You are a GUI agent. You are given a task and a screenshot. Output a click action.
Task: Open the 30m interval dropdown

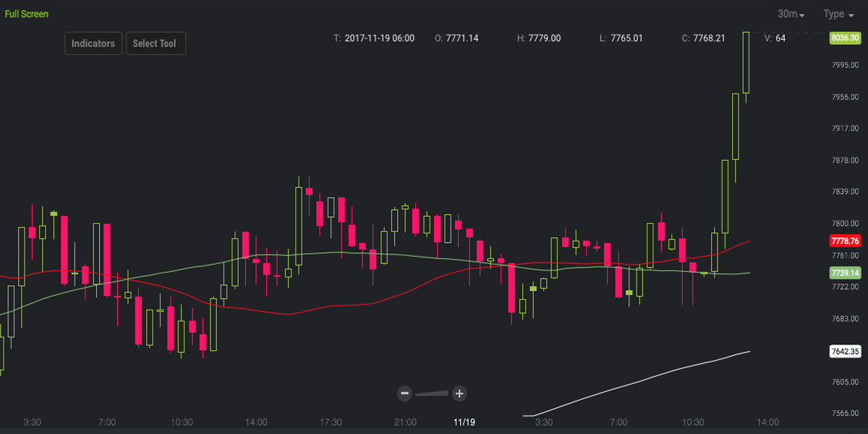pos(791,14)
